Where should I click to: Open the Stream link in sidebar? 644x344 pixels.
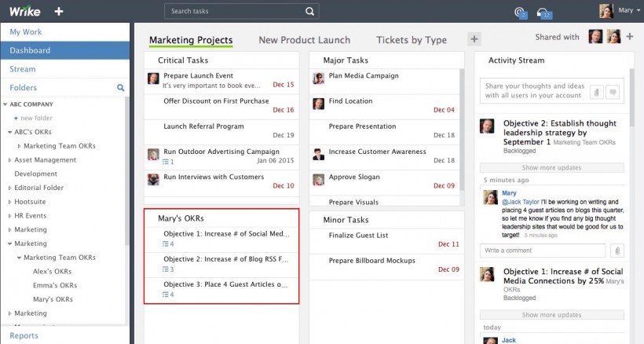[x=23, y=69]
